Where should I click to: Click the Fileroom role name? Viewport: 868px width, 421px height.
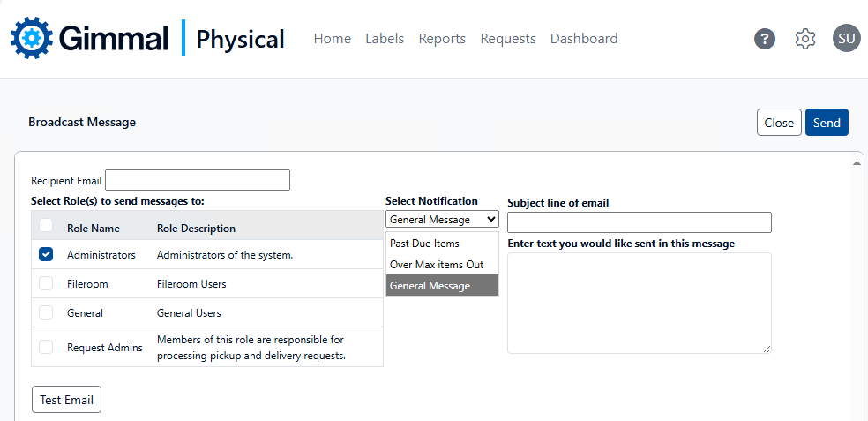[87, 284]
